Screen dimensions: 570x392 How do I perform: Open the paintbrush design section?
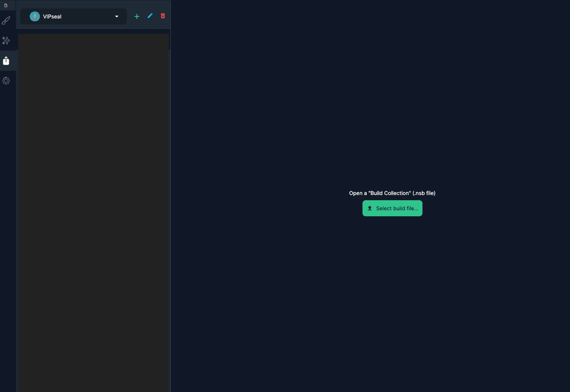tap(6, 20)
